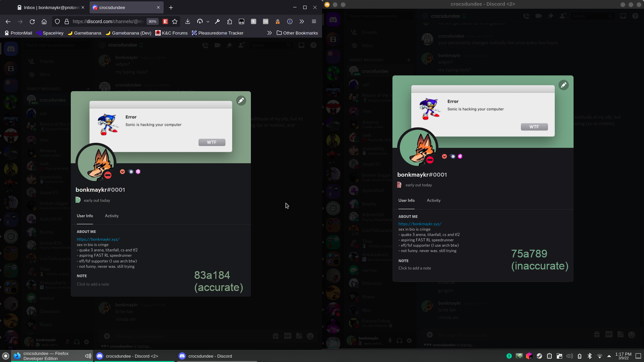This screenshot has height=362, width=644.
Task: Open the Firefox downloads panel
Action: tap(187, 21)
